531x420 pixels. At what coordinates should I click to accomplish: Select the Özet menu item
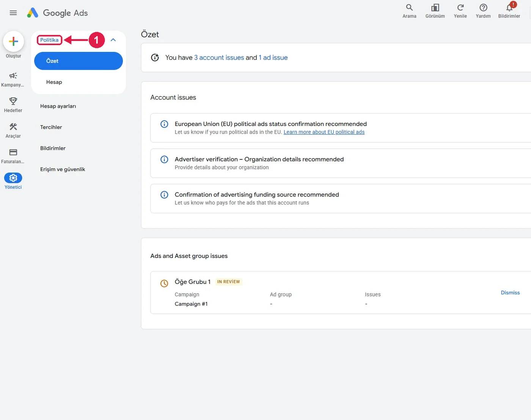tap(79, 61)
